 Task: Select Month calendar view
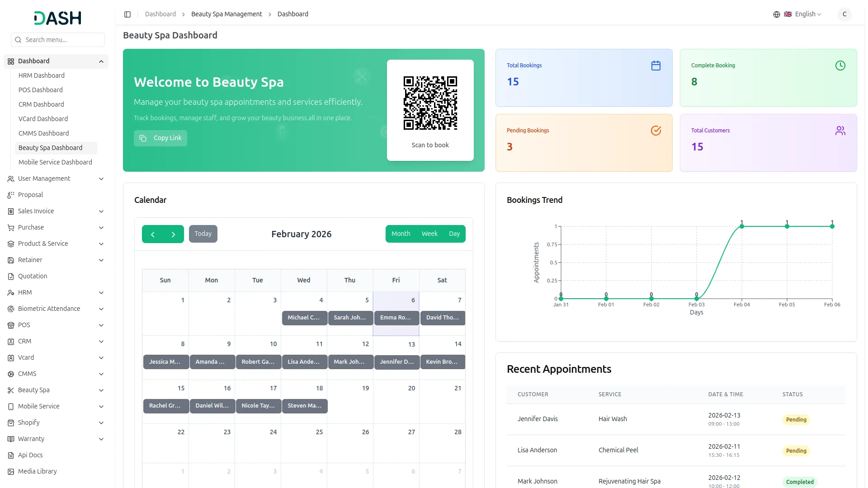(x=401, y=234)
